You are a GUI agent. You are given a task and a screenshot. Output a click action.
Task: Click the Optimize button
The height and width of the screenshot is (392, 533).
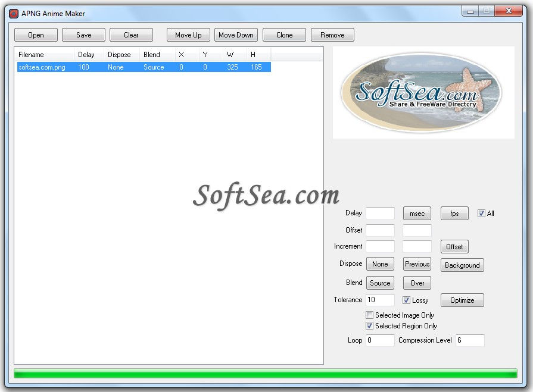(x=462, y=300)
